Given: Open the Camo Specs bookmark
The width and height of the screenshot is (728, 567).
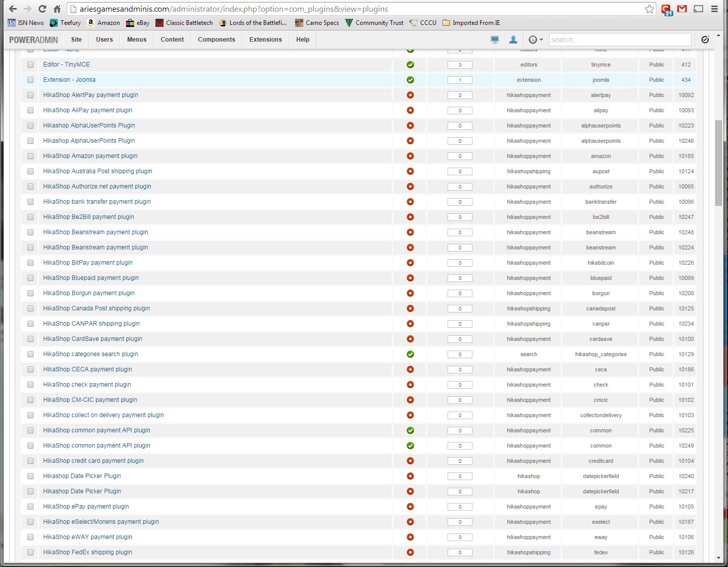Looking at the screenshot, I should click(317, 23).
